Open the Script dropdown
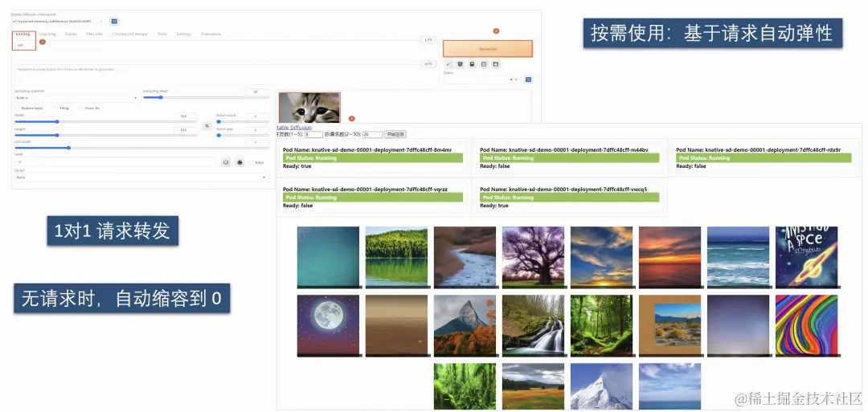 tap(141, 177)
